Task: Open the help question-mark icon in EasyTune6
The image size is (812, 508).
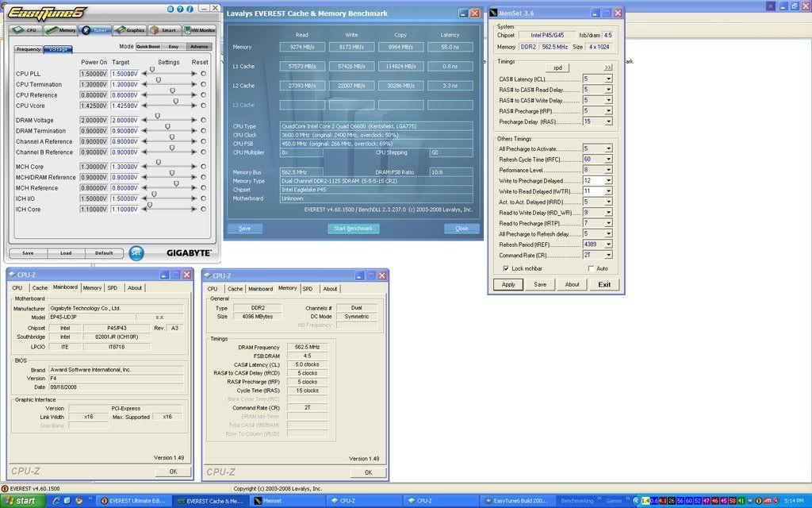Action: (180, 9)
